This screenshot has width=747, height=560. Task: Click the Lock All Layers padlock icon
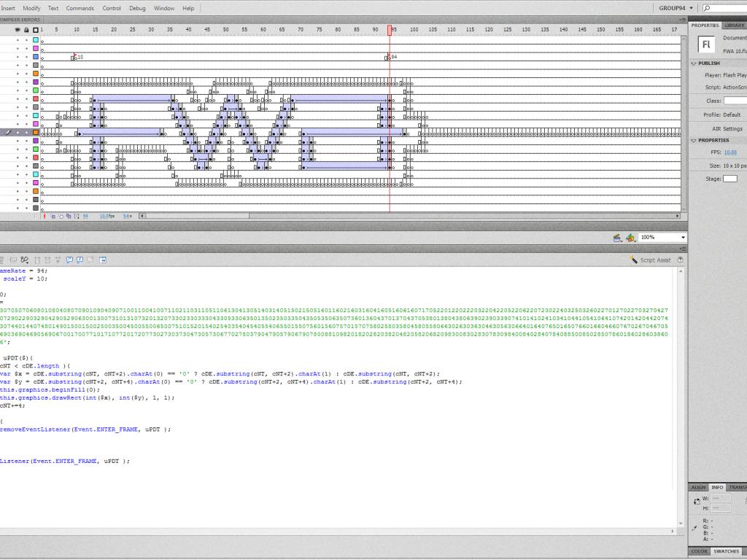point(26,30)
